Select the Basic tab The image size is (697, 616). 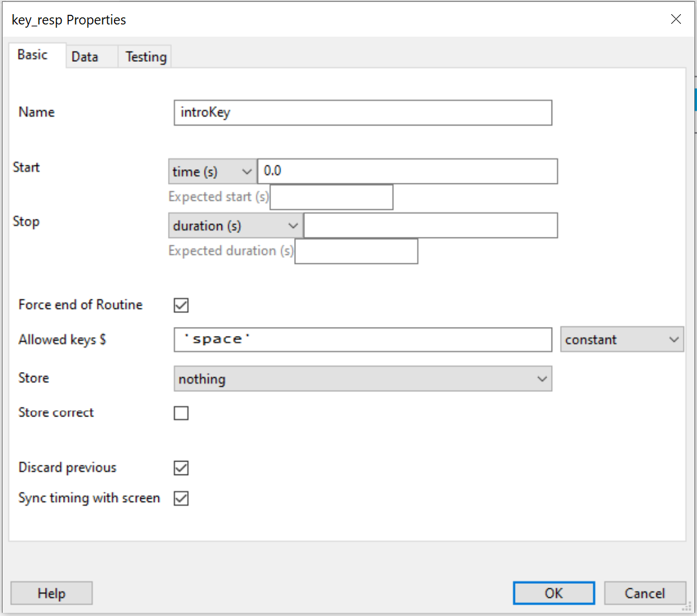coord(33,55)
